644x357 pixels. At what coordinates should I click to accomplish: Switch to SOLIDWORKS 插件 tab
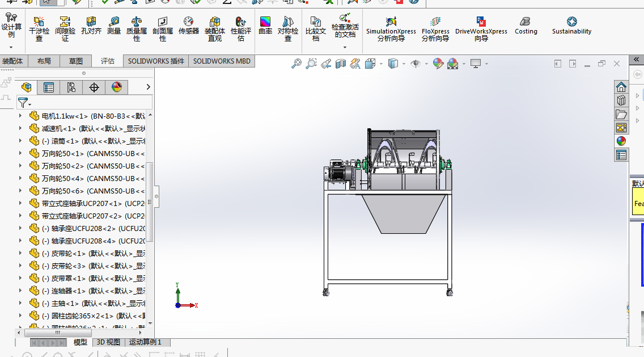[x=156, y=61]
